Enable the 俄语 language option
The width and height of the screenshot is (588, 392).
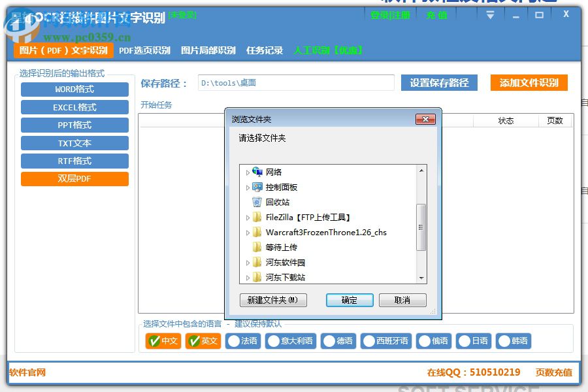(434, 341)
